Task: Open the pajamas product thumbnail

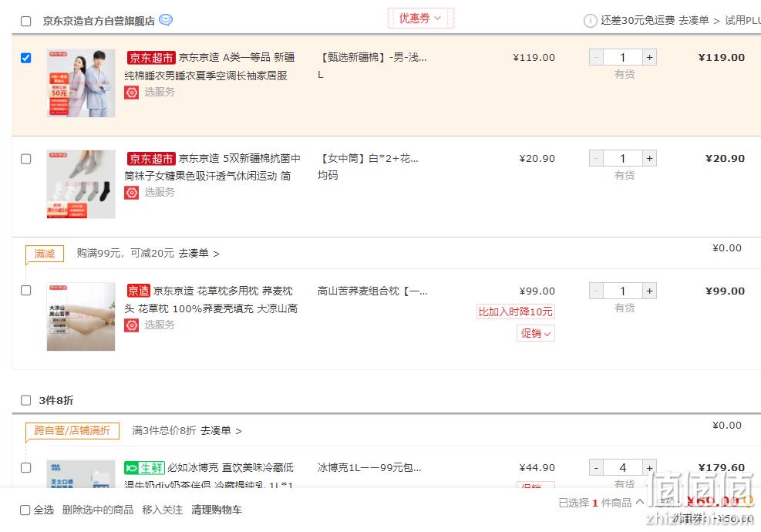Action: click(x=81, y=83)
